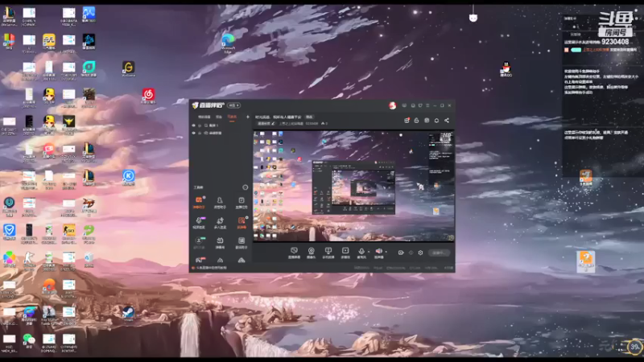Open the NetEase Cloud Music desktop icon

(x=148, y=96)
